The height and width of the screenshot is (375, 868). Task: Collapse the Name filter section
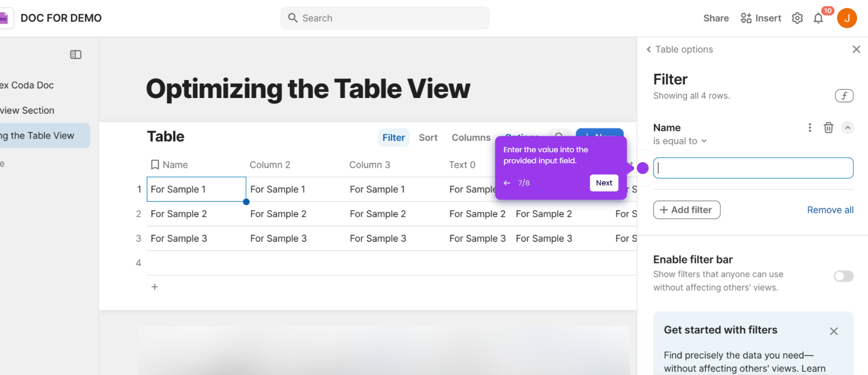pyautogui.click(x=847, y=127)
